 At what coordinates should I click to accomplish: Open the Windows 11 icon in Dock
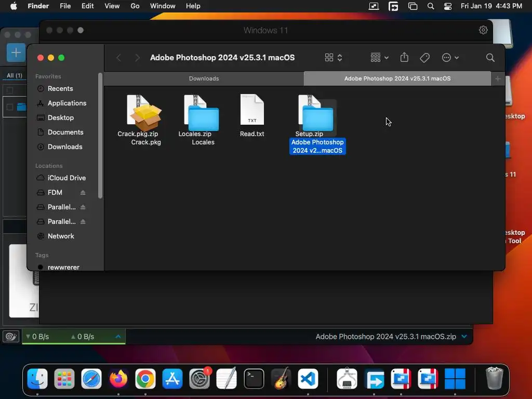(455, 378)
